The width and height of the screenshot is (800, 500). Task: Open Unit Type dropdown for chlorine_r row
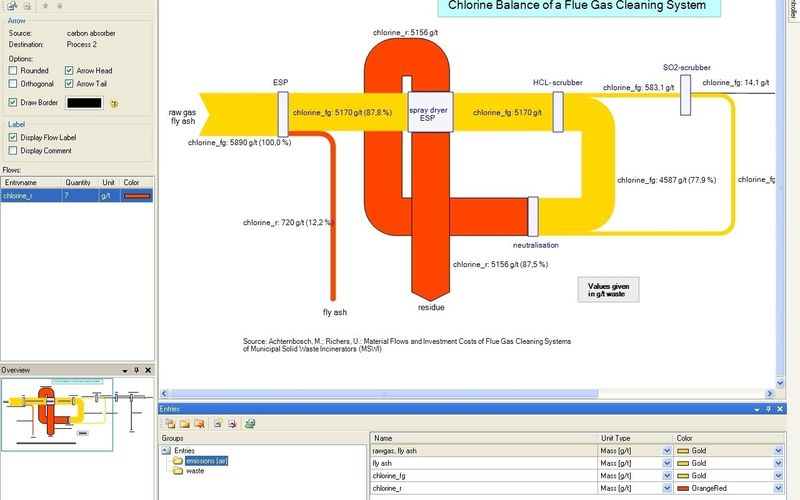(x=667, y=488)
